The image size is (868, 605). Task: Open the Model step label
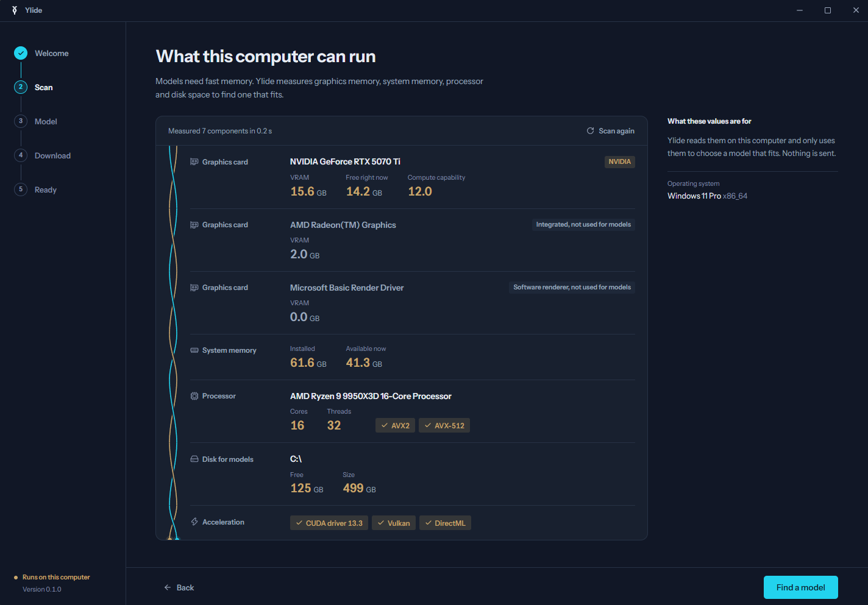point(46,122)
